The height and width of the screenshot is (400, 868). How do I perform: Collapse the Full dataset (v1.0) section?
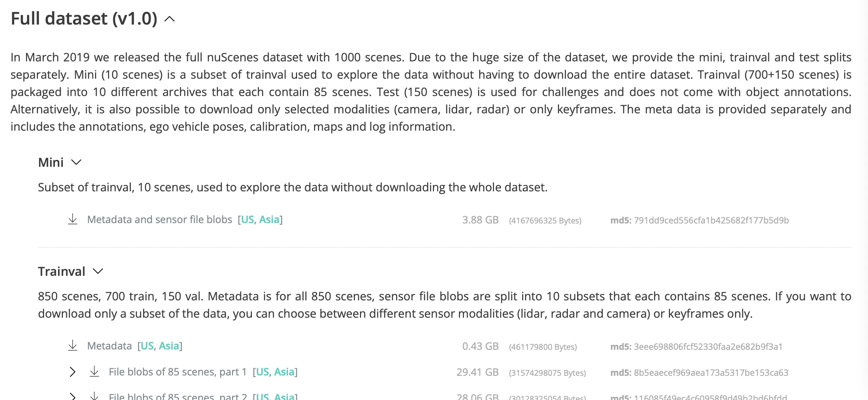click(x=169, y=18)
